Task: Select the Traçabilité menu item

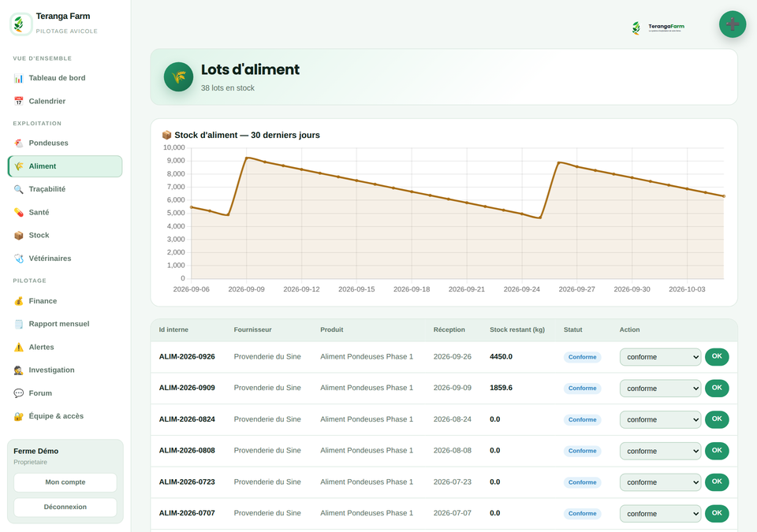Action: [65, 189]
